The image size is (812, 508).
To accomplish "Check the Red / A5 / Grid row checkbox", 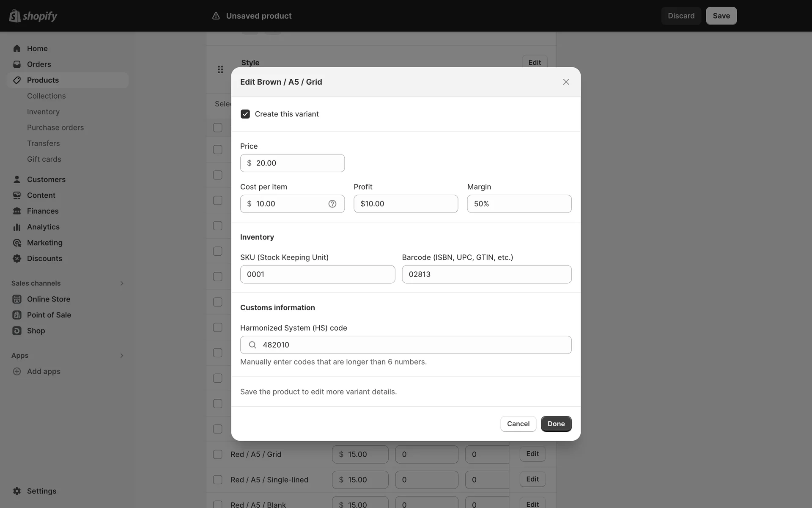I will (218, 454).
